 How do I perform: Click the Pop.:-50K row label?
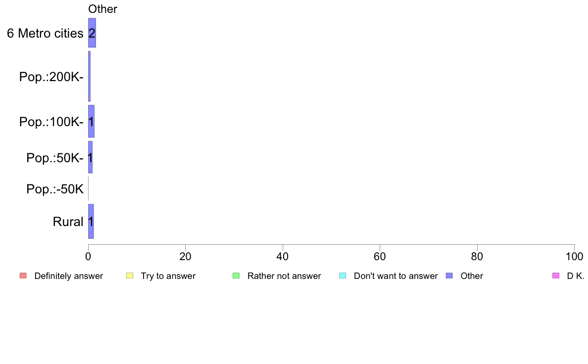click(55, 189)
